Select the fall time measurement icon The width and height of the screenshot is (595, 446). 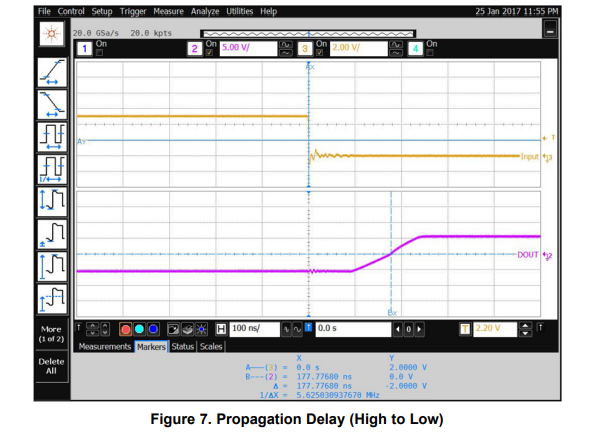[52, 105]
